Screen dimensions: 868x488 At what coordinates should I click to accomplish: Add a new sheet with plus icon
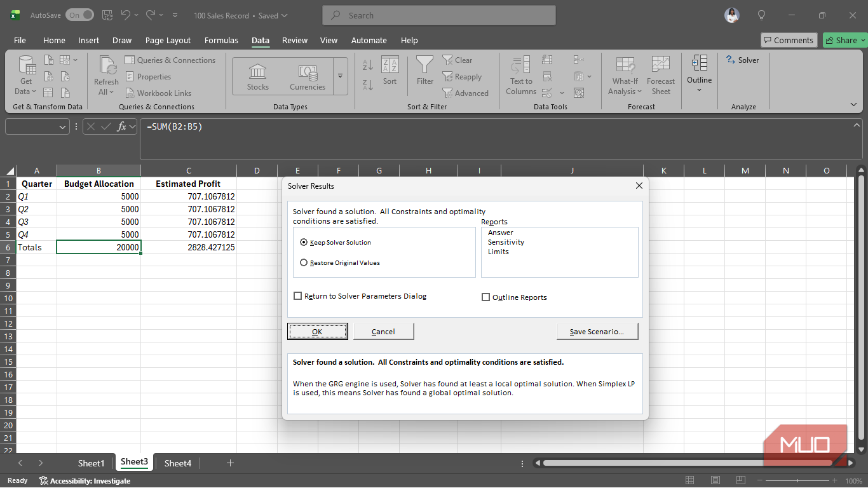230,463
